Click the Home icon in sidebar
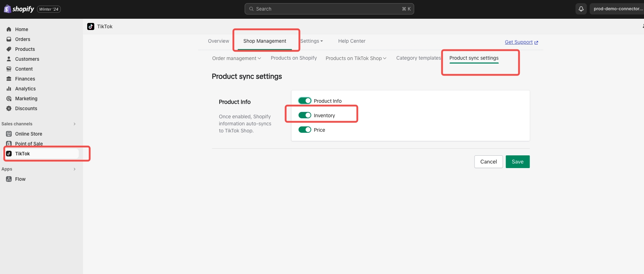 [9, 29]
